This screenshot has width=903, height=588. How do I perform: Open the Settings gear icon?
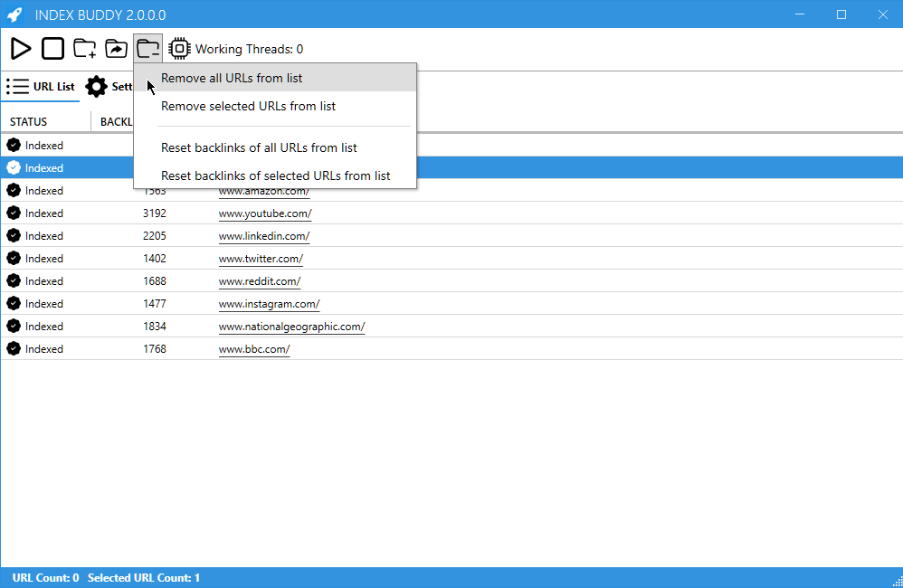click(96, 86)
